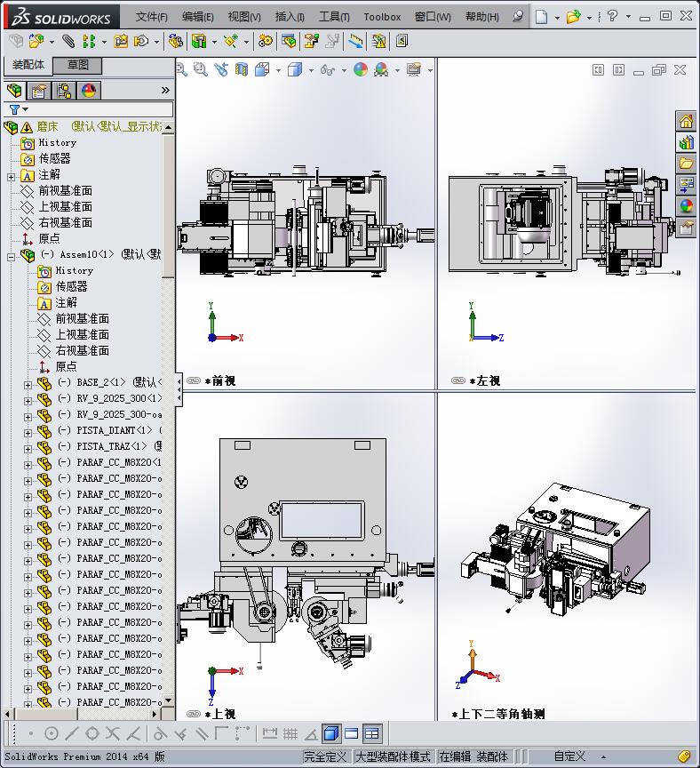Select the ConfigurationManager tab icon
The image size is (700, 768).
pyautogui.click(x=64, y=91)
